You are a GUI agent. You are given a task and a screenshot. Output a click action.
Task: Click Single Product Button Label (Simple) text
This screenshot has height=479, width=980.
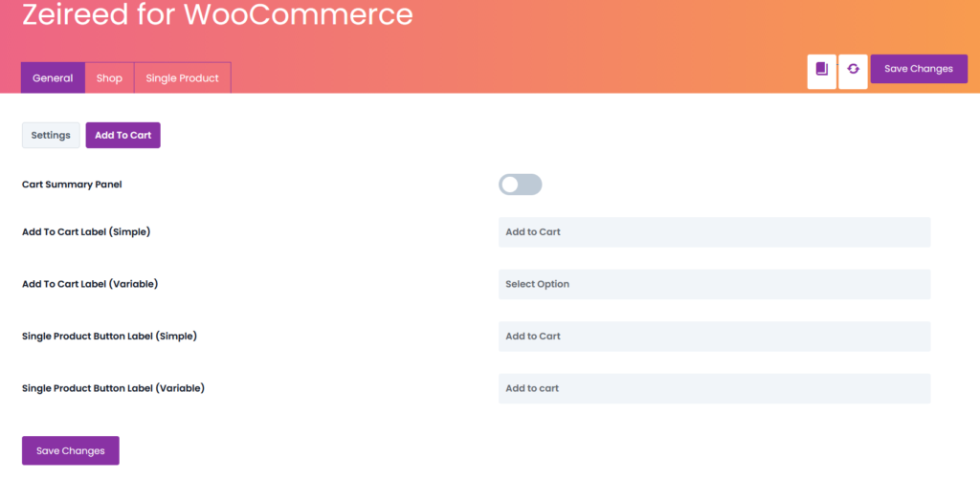[x=109, y=336]
